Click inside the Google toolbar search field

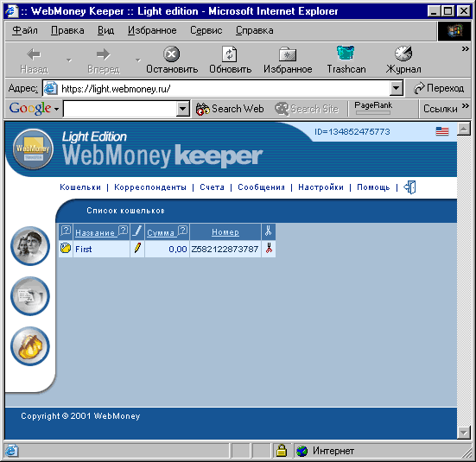coord(120,109)
